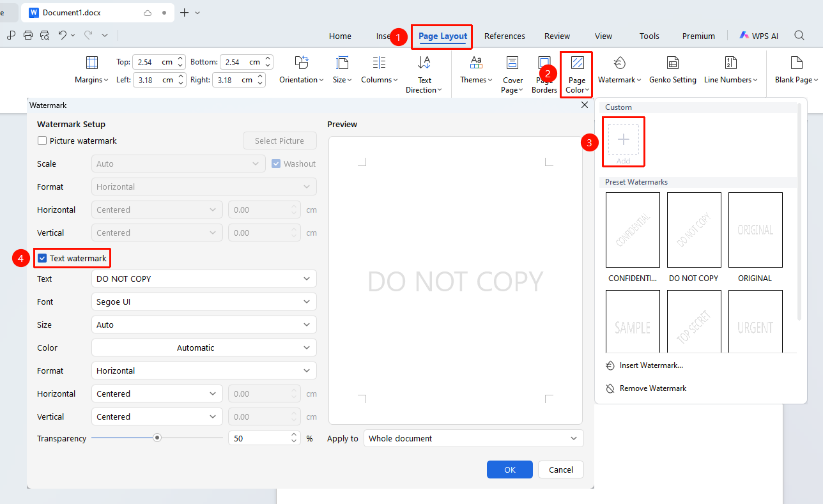Open the Font dropdown showing Segoe UI
The image size is (823, 504).
pos(204,302)
